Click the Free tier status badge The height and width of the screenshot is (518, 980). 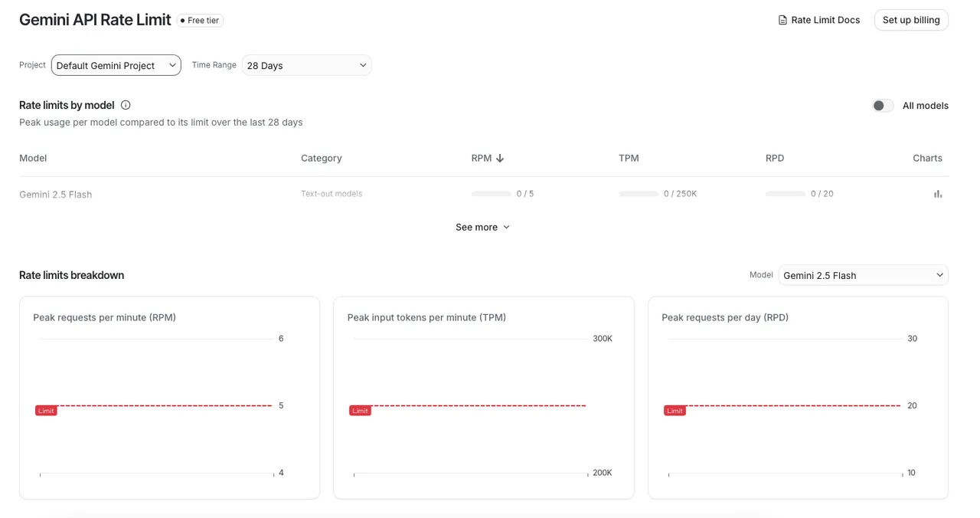point(200,21)
